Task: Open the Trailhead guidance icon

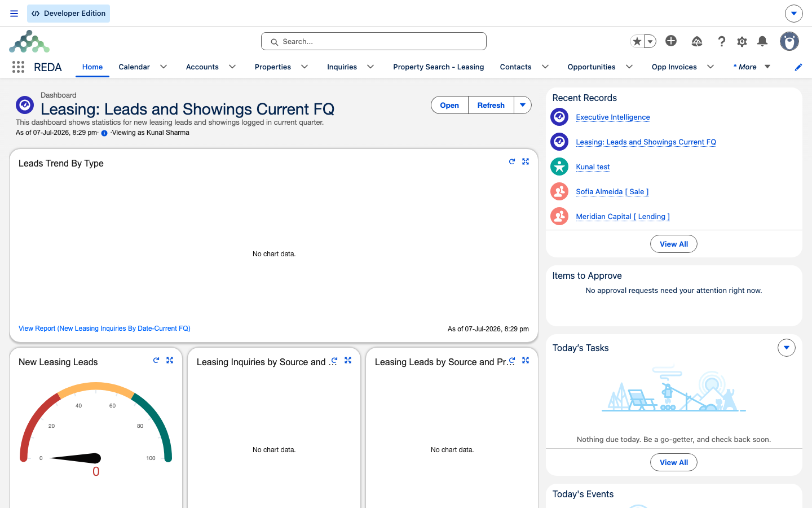Action: coord(697,41)
